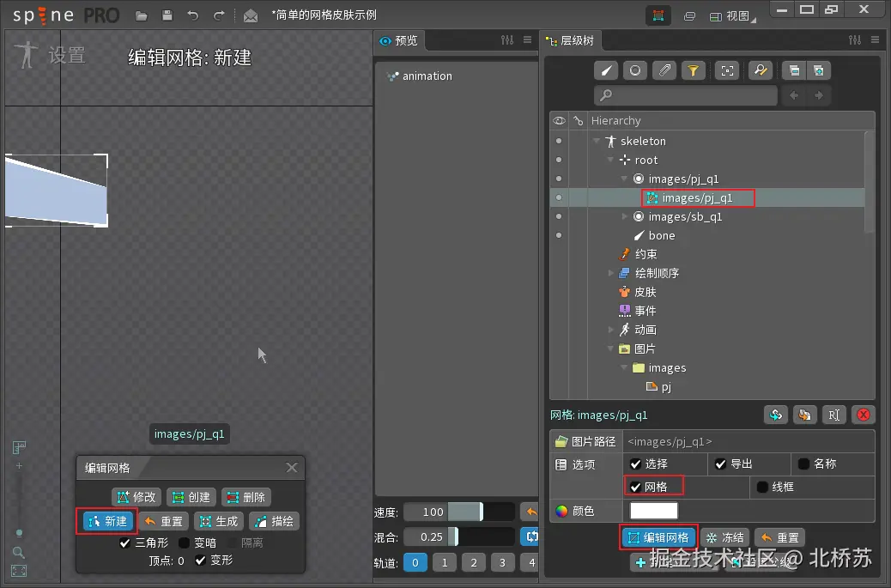Toggle attachments filter paperclip icon
Screen dimensions: 891x588
[x=664, y=70]
